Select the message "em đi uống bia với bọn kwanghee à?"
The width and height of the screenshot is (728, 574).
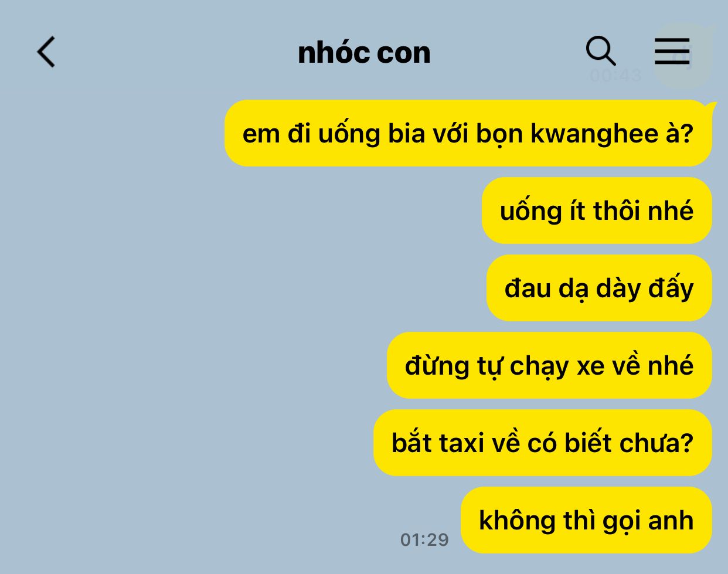click(x=468, y=134)
